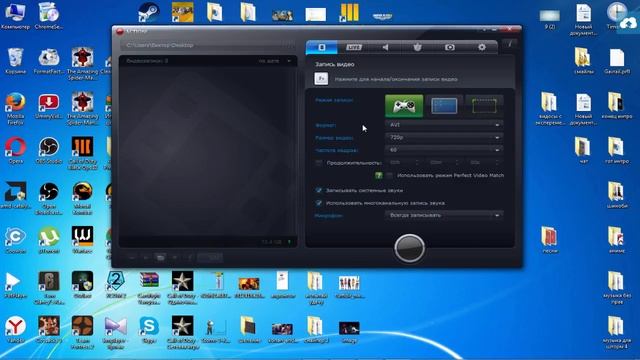Click the duration seconds field
This screenshot has height=360, width=640.
click(x=484, y=162)
